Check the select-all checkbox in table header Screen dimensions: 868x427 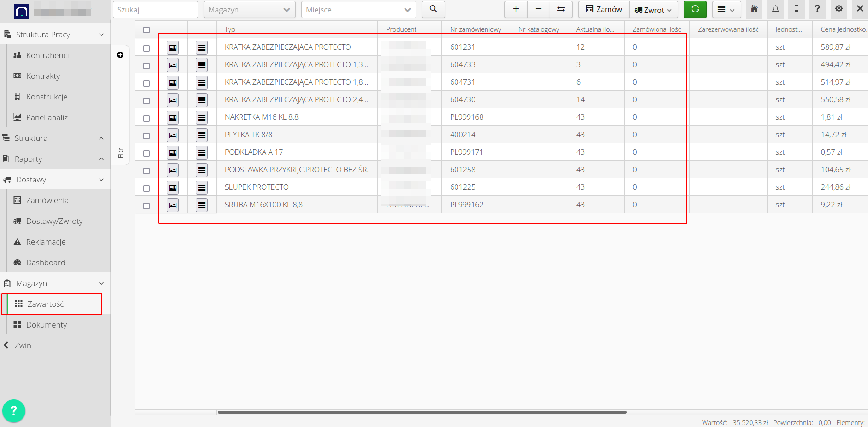[x=147, y=29]
